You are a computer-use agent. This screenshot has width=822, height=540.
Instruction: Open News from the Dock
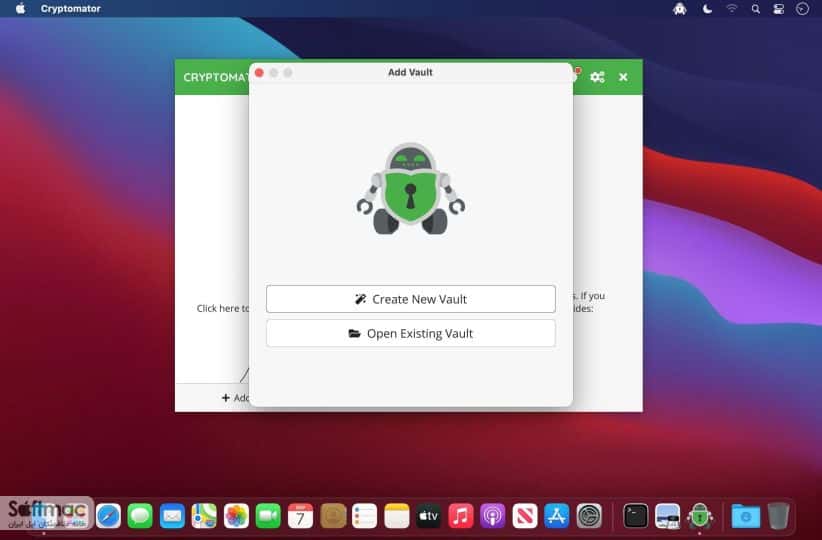coord(525,516)
